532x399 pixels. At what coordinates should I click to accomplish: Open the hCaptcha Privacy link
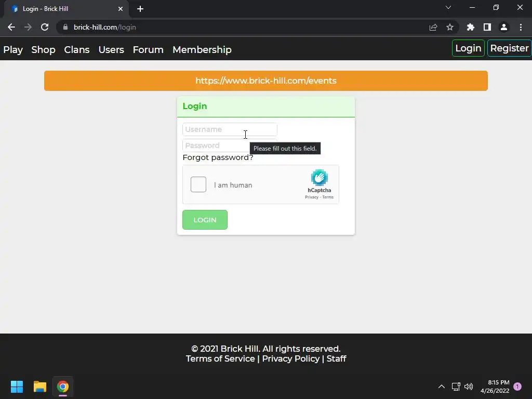[312, 197]
